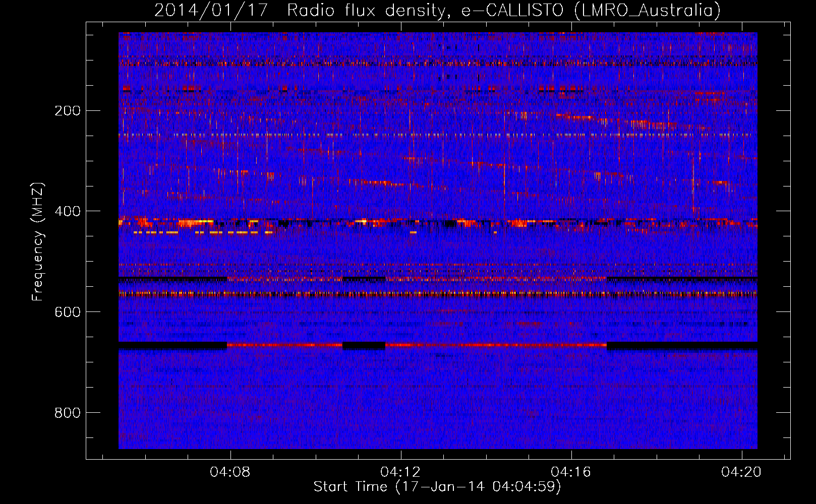Click the 600 frequency tick label

68,312
